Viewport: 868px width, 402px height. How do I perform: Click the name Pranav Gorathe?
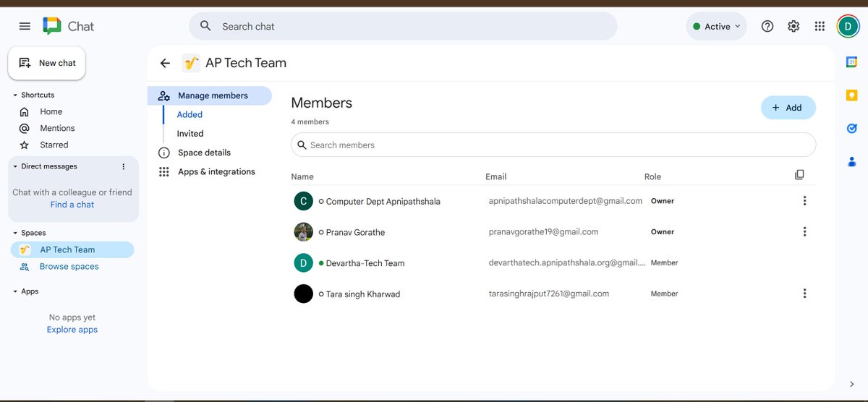pos(355,232)
